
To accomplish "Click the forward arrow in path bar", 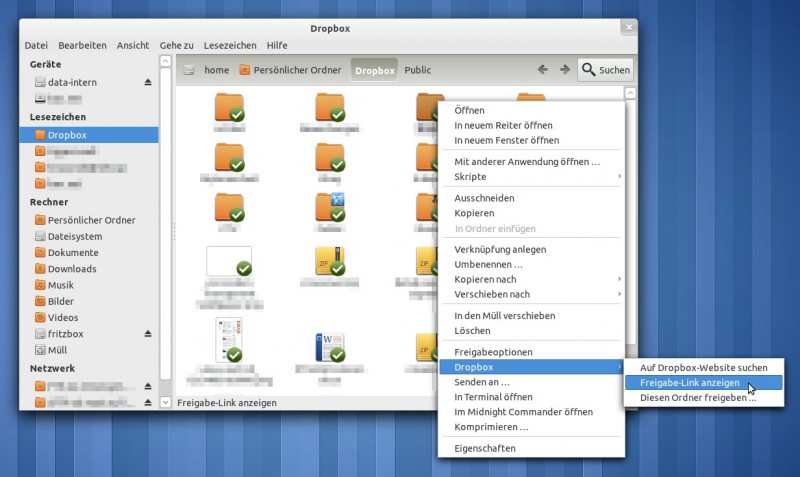I will (565, 70).
